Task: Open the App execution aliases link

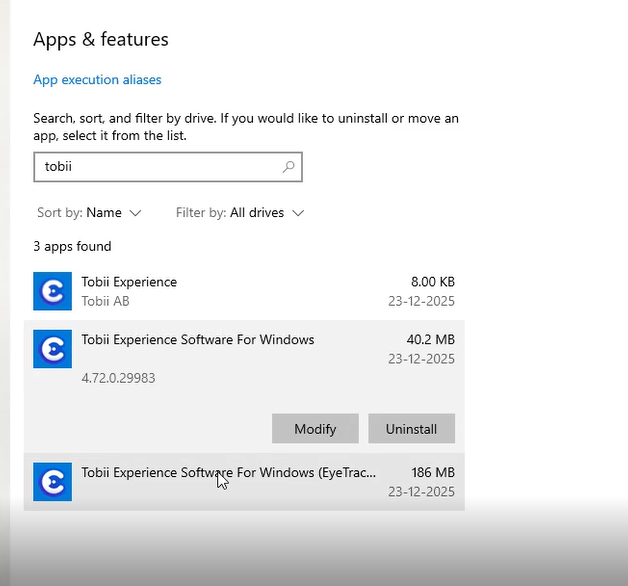Action: (x=97, y=80)
